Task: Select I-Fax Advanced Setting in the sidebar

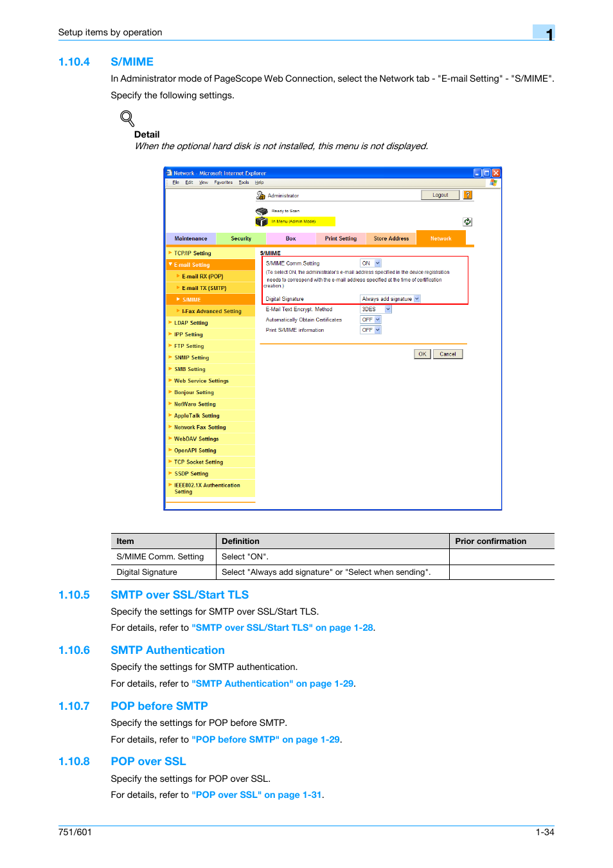Action: coord(211,311)
